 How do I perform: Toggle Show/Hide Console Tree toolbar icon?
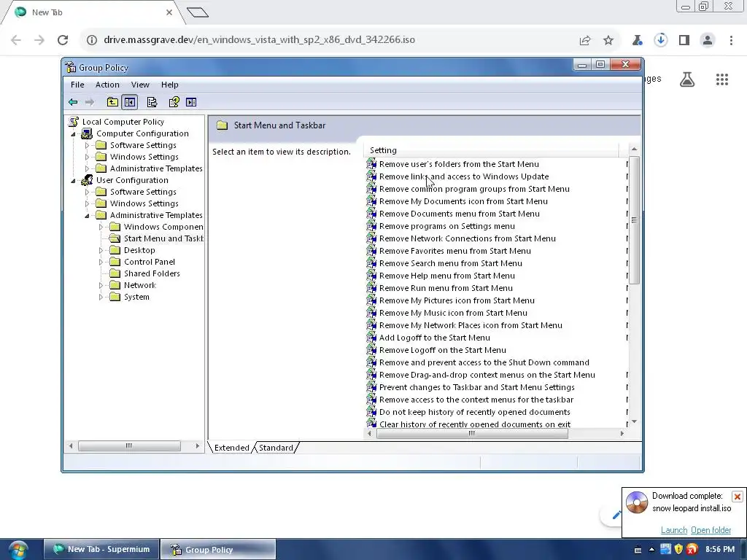pos(130,102)
